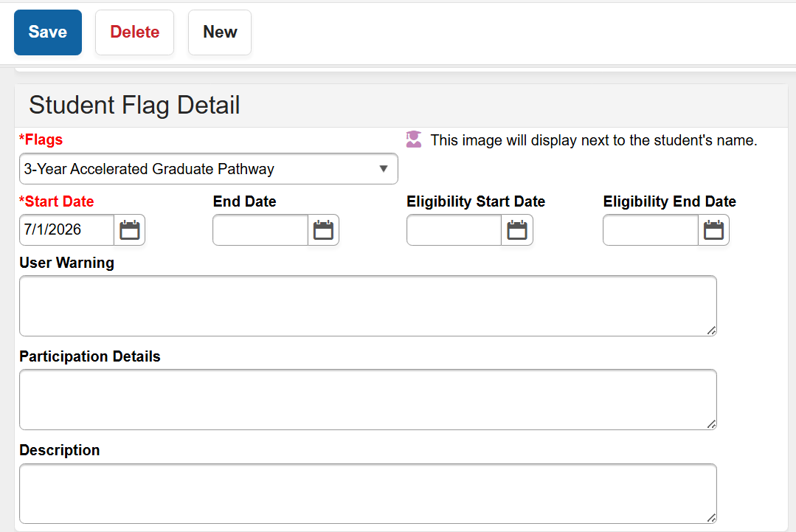Click into the End Date field
Viewport: 796px width, 532px height.
260,230
